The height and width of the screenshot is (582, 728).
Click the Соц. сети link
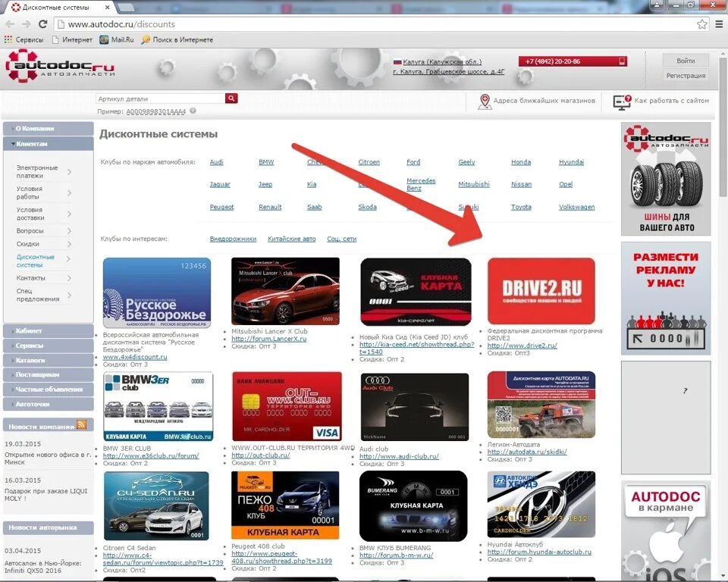(342, 239)
